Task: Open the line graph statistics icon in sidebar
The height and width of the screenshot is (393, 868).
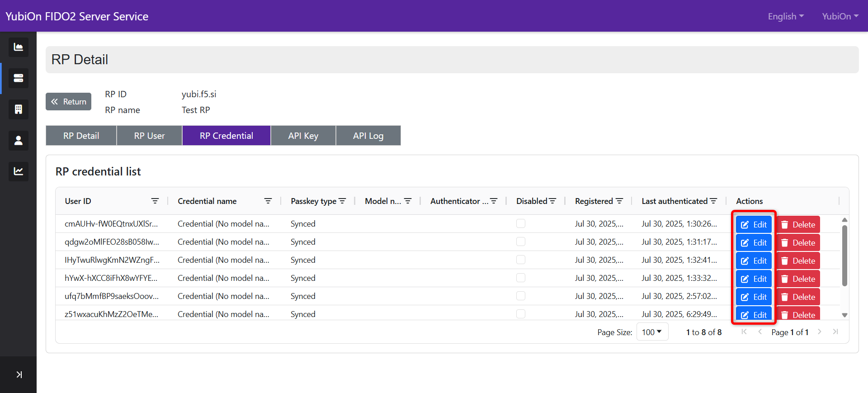Action: pyautogui.click(x=18, y=171)
